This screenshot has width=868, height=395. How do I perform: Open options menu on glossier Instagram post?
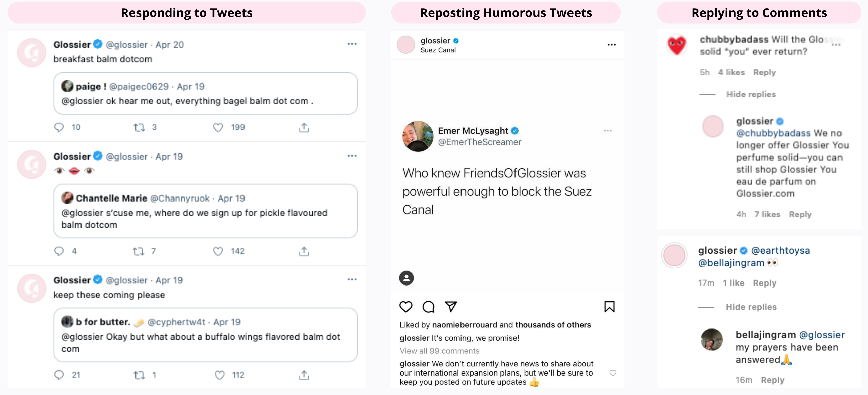point(611,45)
